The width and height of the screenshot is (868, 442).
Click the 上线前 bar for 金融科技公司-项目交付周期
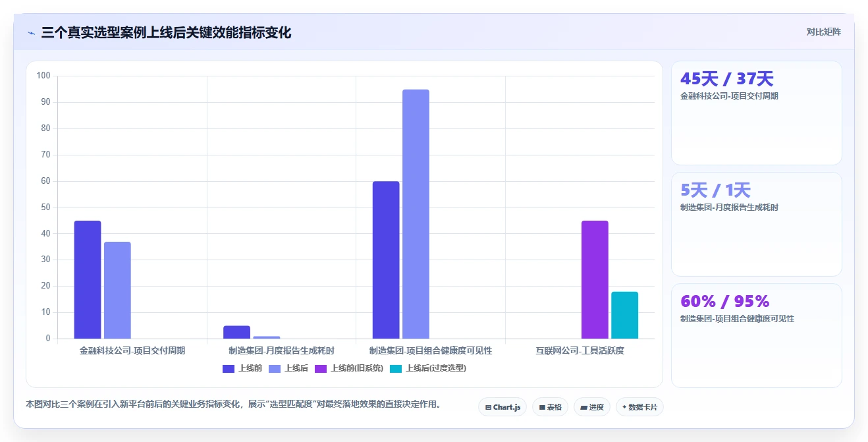(x=88, y=280)
